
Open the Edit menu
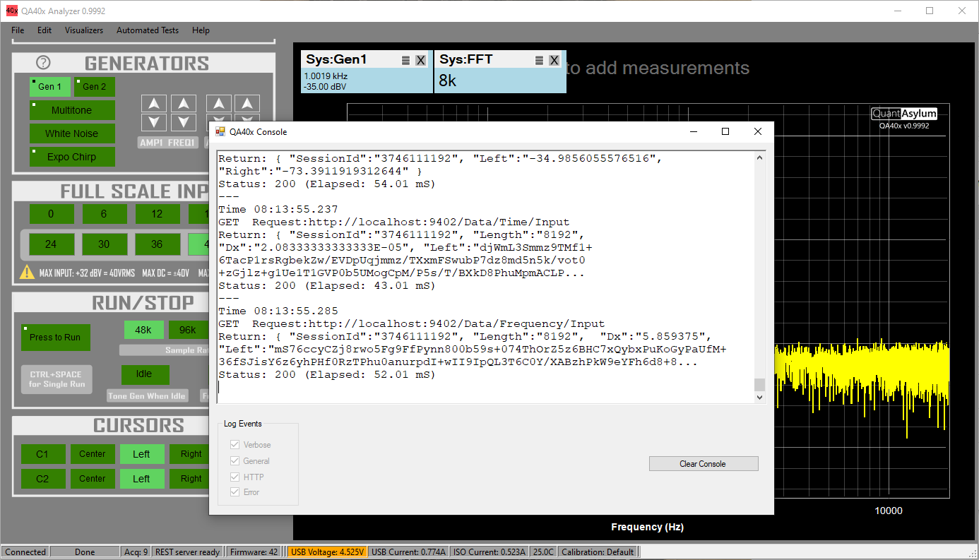point(44,30)
